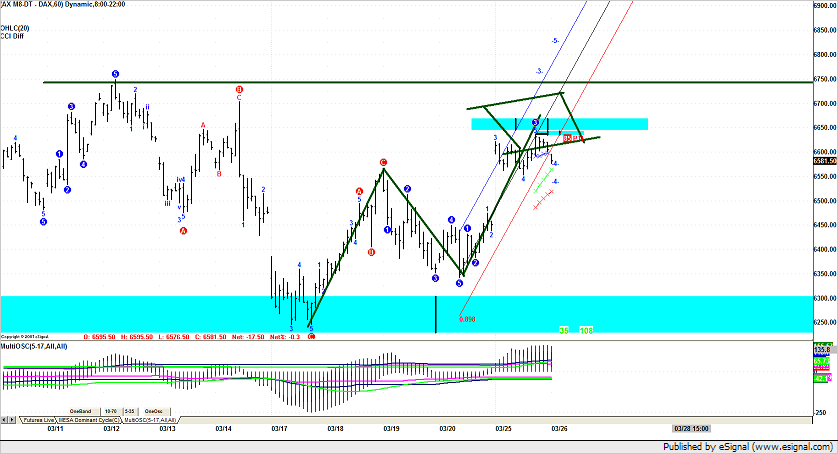Click the blue wave 5 circle at top high
Image resolution: width=838 pixels, height=454 pixels.
[115, 74]
